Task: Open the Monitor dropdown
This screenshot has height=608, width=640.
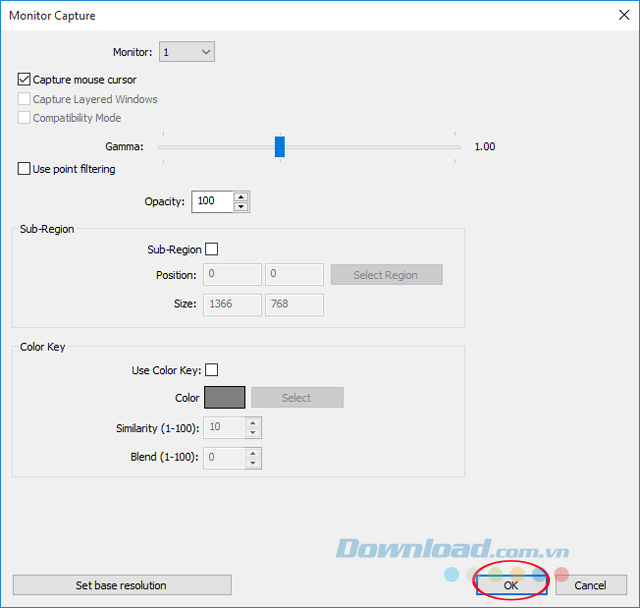Action: pyautogui.click(x=187, y=51)
